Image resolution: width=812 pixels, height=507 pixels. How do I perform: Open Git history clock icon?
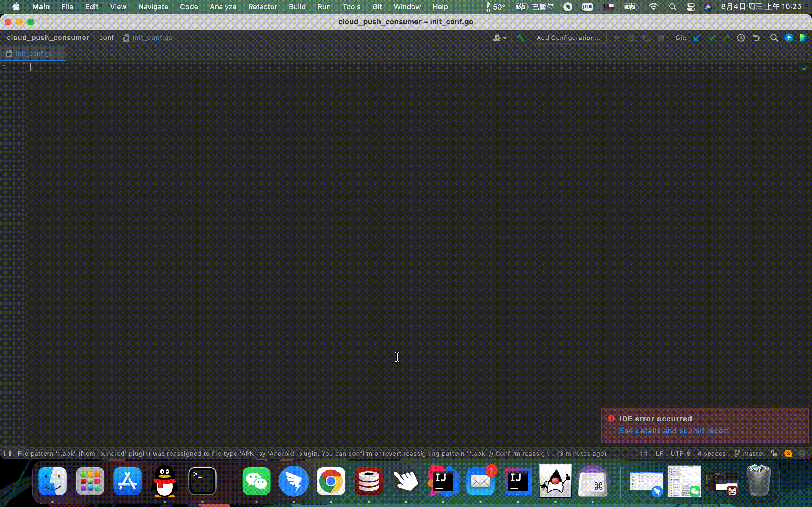pyautogui.click(x=741, y=37)
